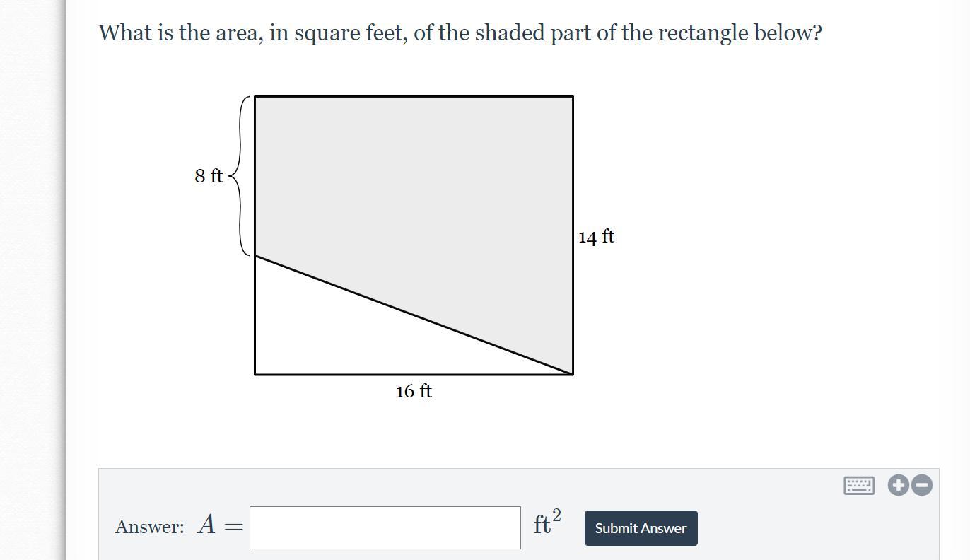Screen dimensions: 970x560
Task: Click the gray left sidebar strip
Action: (33, 280)
